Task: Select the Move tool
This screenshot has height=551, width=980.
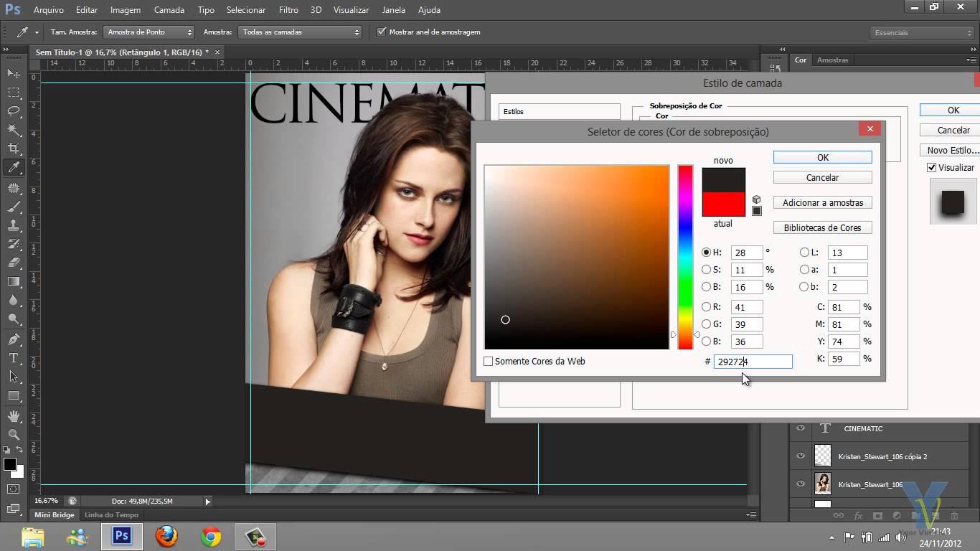Action: (14, 74)
